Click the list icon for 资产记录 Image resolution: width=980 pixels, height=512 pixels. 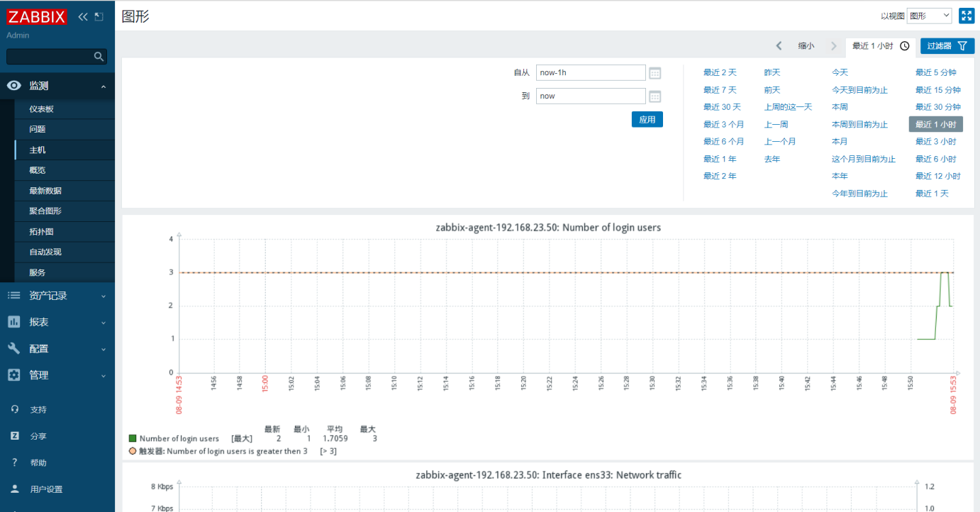[x=14, y=296]
